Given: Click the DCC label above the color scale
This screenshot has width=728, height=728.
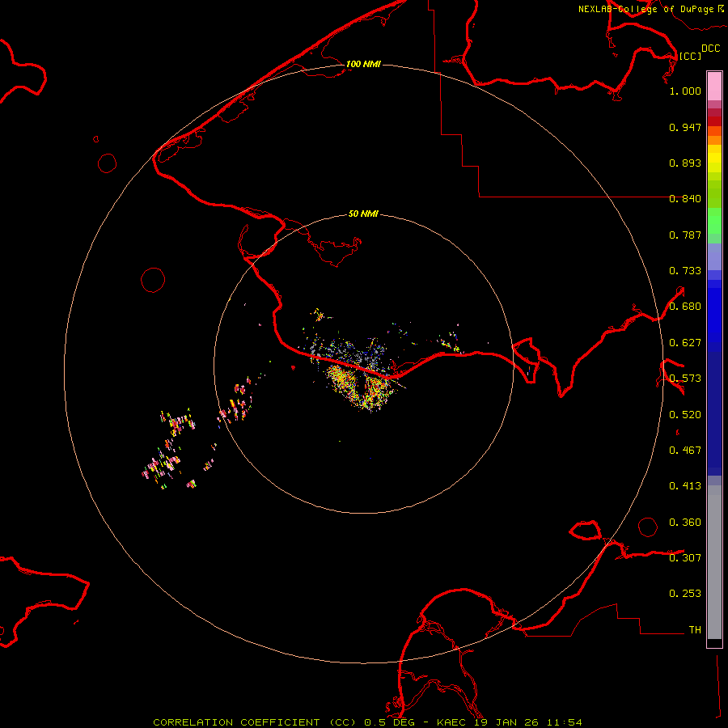Looking at the screenshot, I should coord(711,49).
